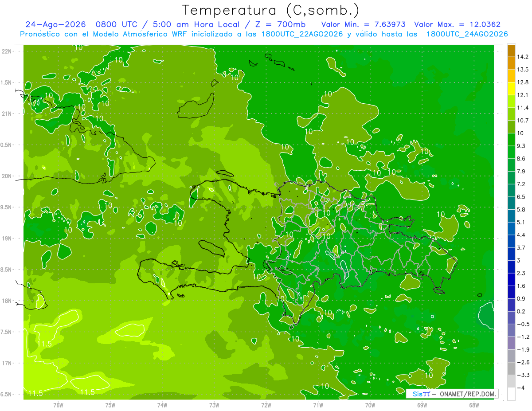Screen dimensions: 532x411
Task: Click the '72W' longitude axis label
Action: tap(266, 405)
